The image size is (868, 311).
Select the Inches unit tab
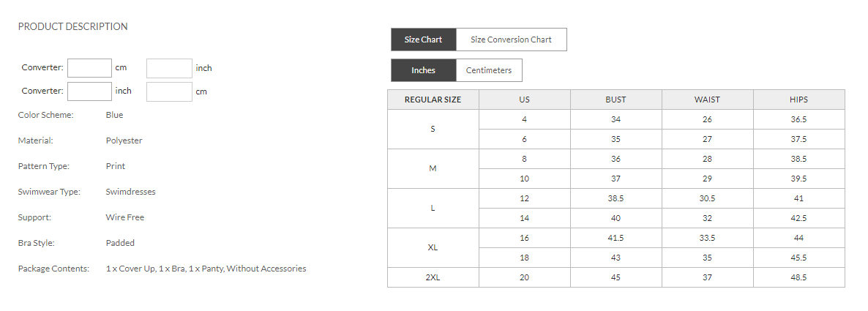coord(423,70)
